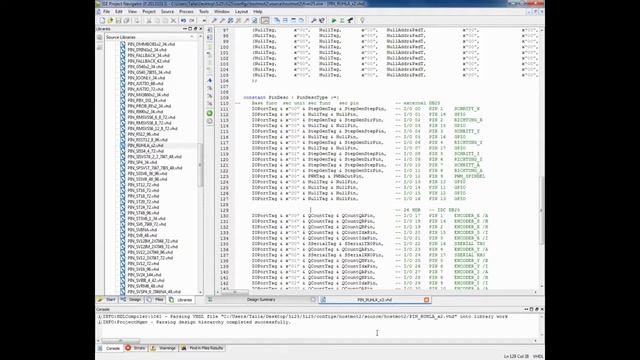Screen dimensions: 640x360
Task: Click the Save All toolbar icon
Action: (127, 20)
